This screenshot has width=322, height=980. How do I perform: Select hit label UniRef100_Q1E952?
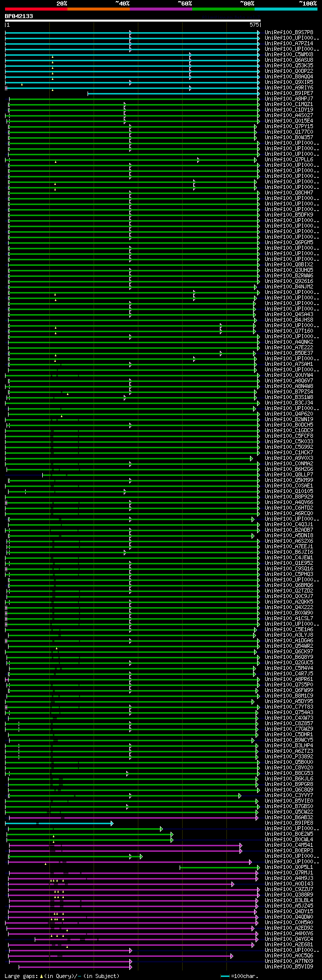(x=289, y=563)
